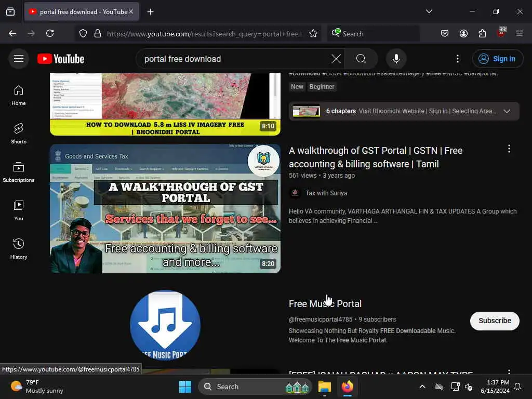Open the You section in sidebar

point(19,211)
